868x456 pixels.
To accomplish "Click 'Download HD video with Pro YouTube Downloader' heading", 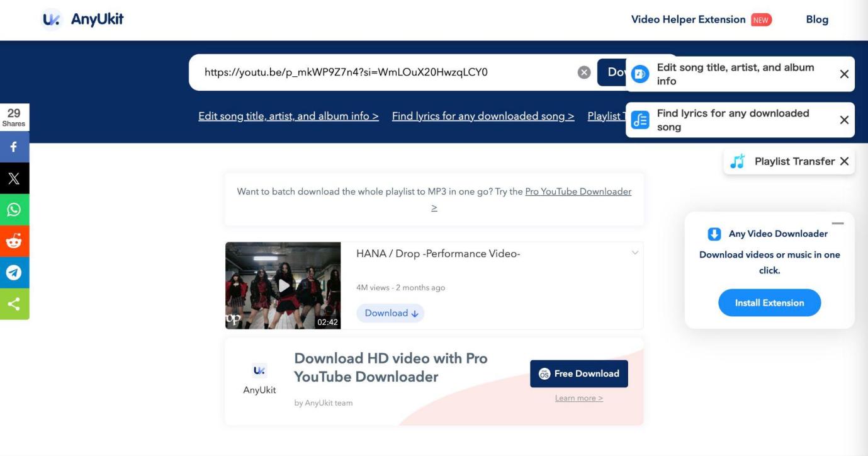I will tap(391, 368).
